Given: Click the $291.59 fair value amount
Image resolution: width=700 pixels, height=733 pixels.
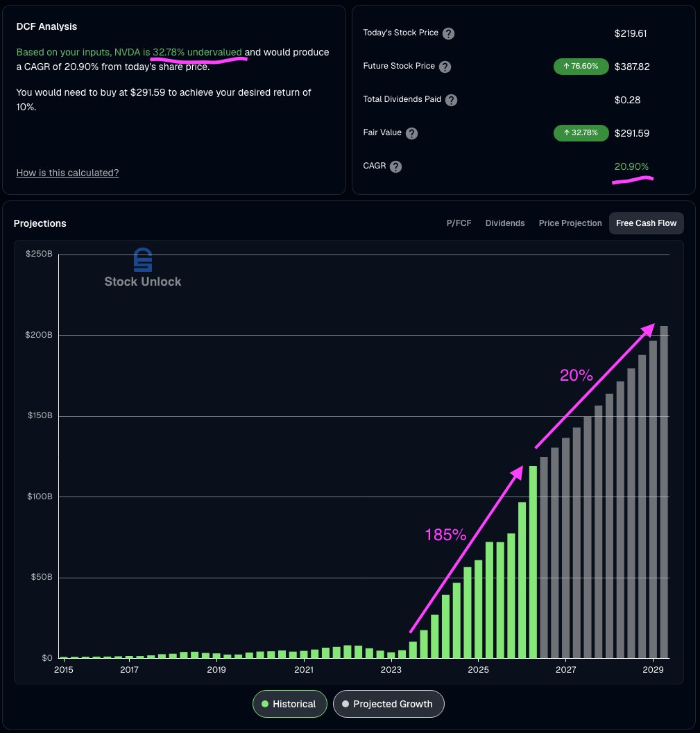Looking at the screenshot, I should 632,132.
